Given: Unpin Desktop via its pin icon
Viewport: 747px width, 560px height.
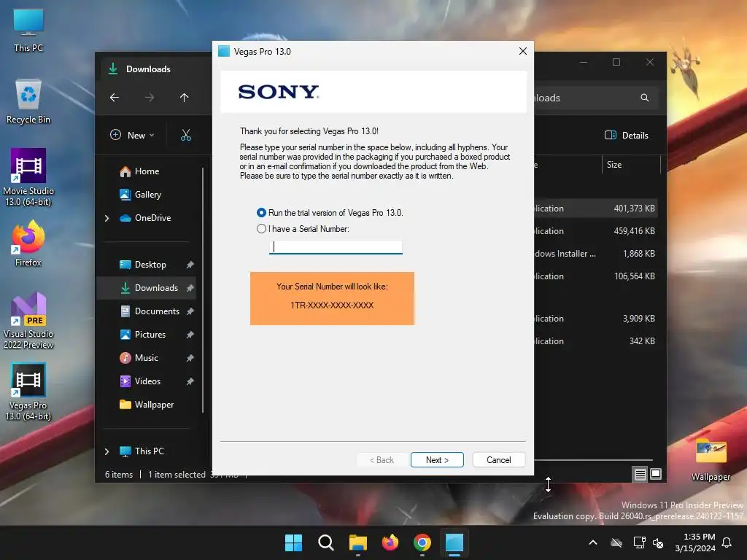Looking at the screenshot, I should pos(190,265).
